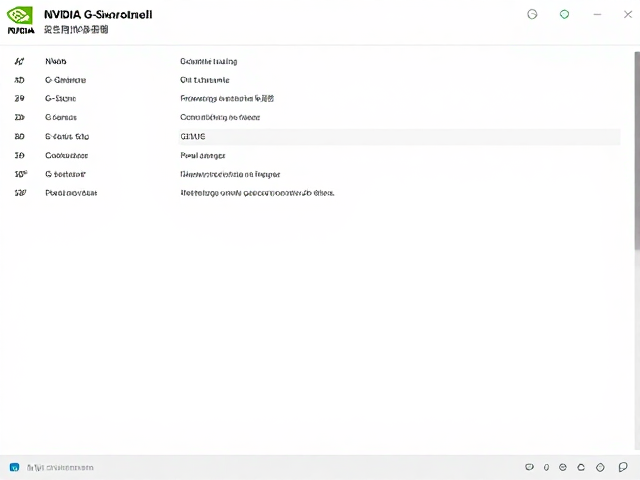Click the icon left of the "Nkob" row
The width and height of the screenshot is (640, 480).
19,61
